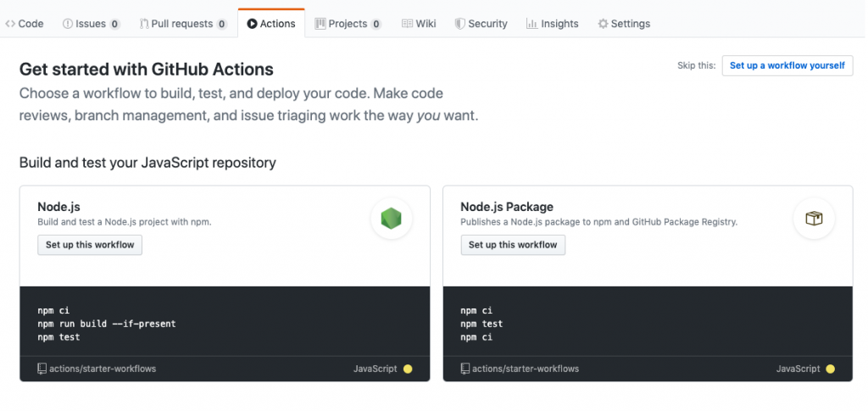Viewport: 868px width, 411px height.
Task: Click repo icon in Node.js Package card footer
Action: 465,369
